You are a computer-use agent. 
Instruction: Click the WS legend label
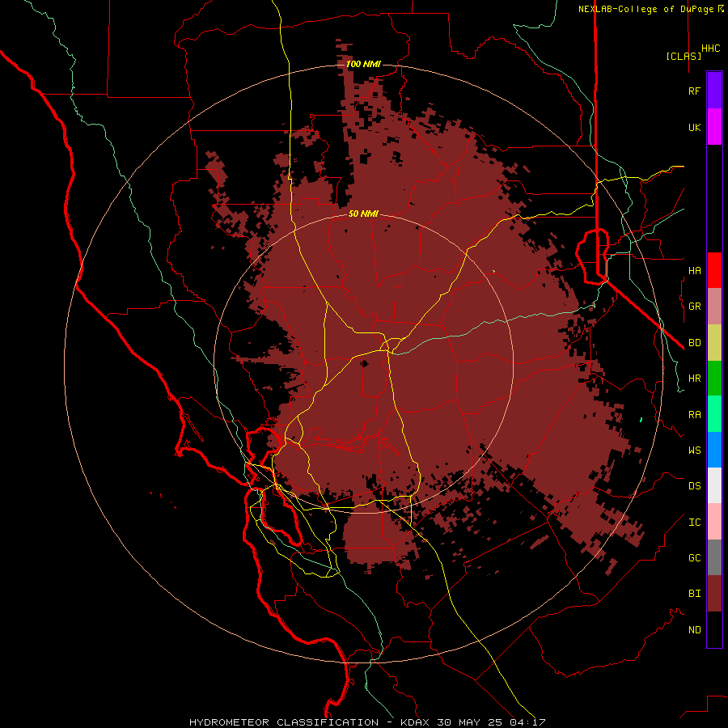tap(694, 451)
